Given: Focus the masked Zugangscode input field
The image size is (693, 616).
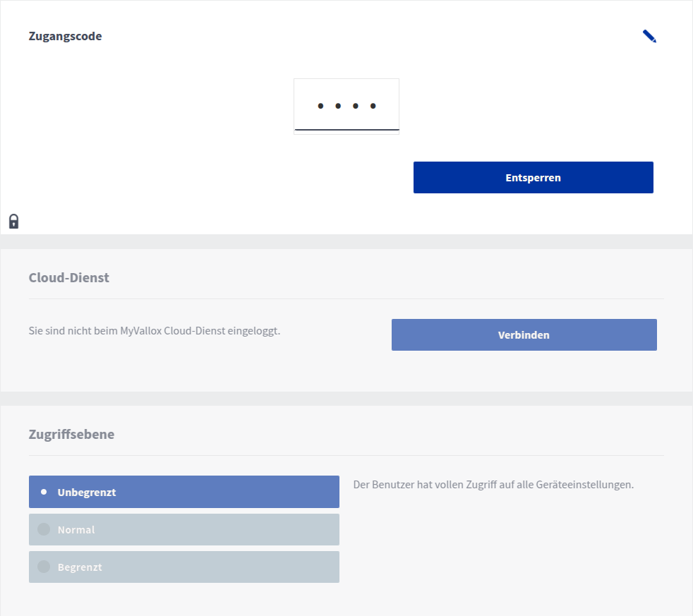Looking at the screenshot, I should click(x=346, y=106).
